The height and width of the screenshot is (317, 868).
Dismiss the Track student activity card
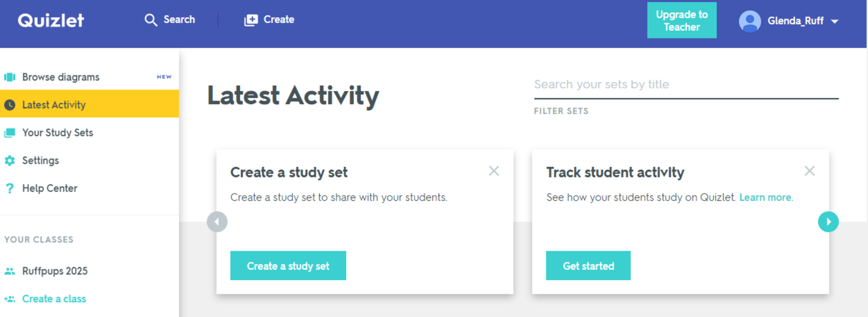[x=810, y=171]
